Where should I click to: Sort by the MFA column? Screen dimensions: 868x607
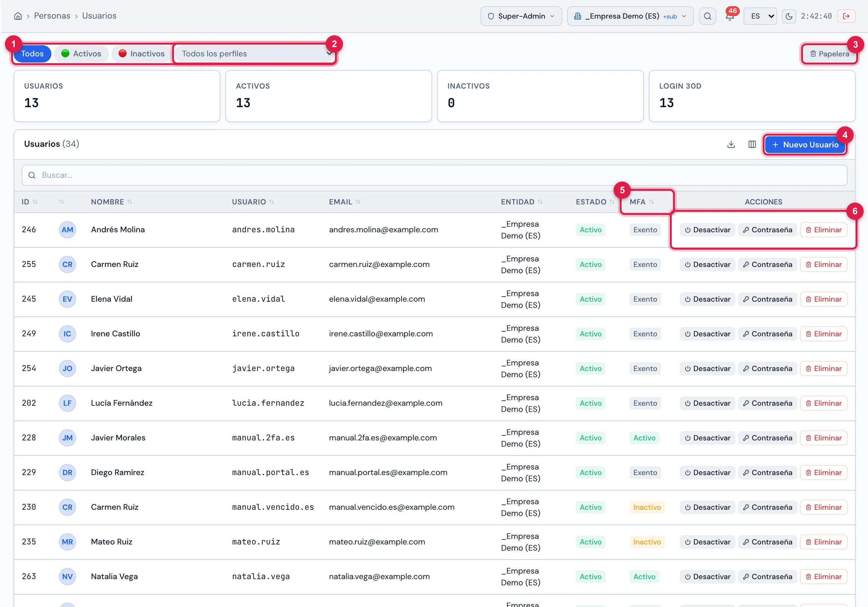[641, 202]
